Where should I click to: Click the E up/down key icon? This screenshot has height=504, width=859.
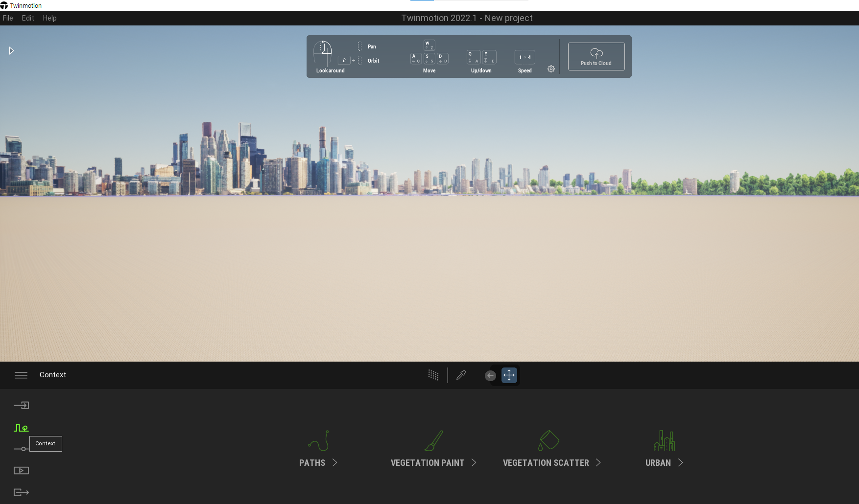pyautogui.click(x=489, y=57)
